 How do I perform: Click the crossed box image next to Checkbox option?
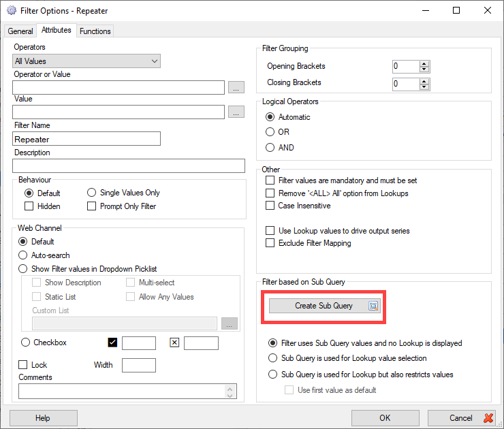(174, 343)
